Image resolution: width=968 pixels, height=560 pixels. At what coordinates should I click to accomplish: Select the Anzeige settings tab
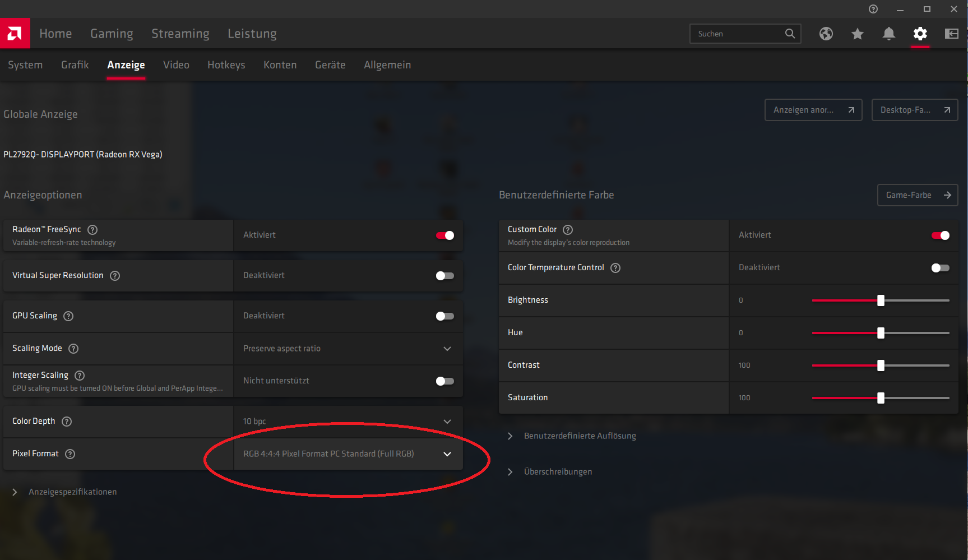[x=126, y=65]
